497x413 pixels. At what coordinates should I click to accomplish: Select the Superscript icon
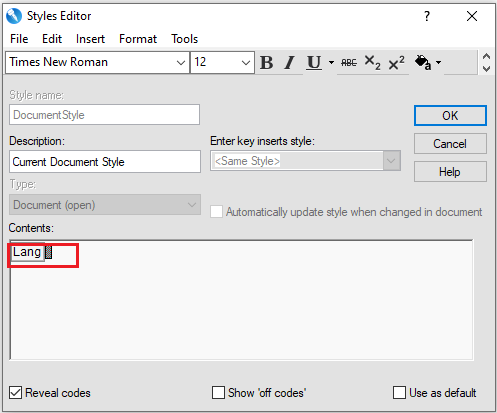pyautogui.click(x=397, y=62)
